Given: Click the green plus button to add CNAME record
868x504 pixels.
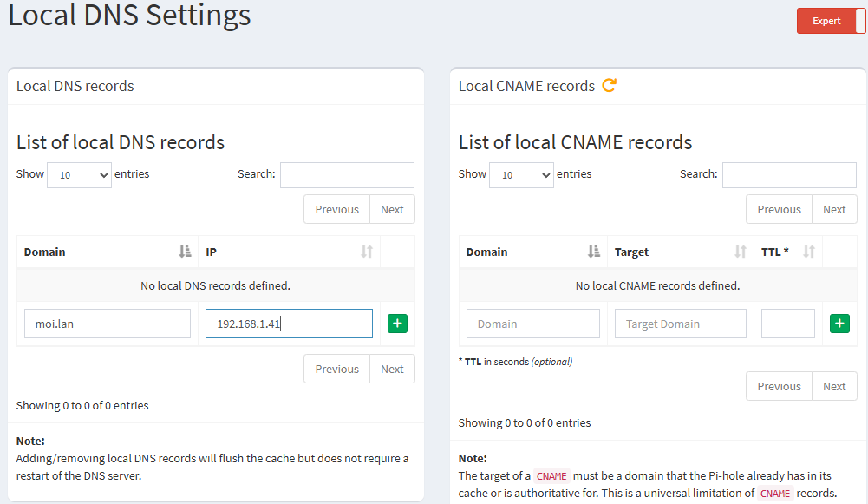Looking at the screenshot, I should tap(839, 324).
